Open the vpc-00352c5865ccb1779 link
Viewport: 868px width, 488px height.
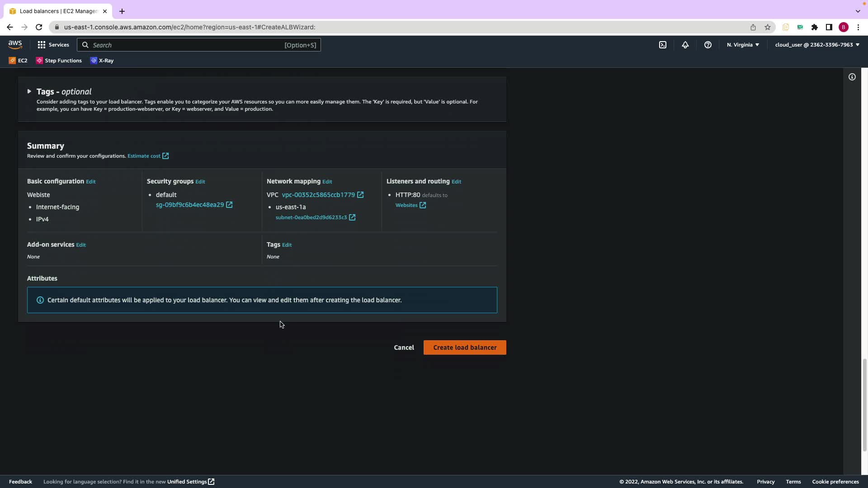point(318,195)
